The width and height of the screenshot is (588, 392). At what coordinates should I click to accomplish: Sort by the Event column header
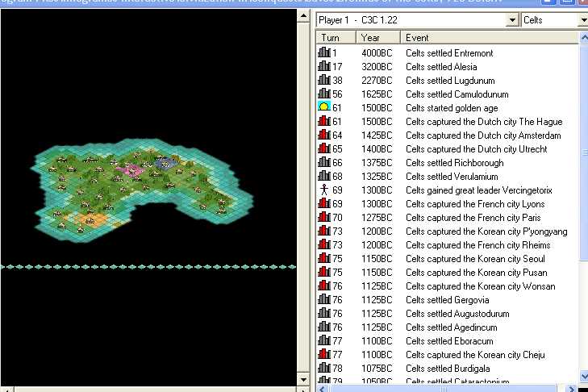point(490,38)
